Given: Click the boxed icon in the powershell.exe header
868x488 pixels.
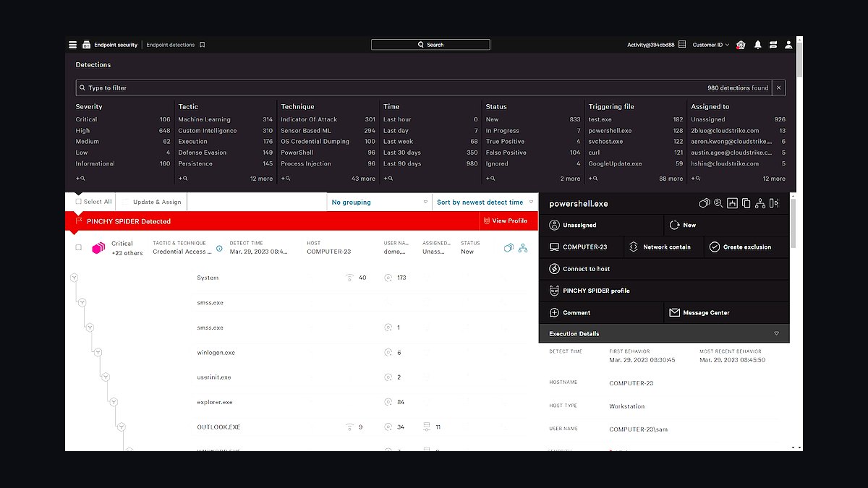Looking at the screenshot, I should [x=732, y=204].
